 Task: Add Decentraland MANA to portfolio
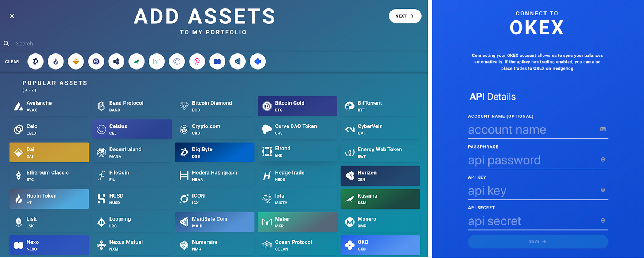point(132,153)
